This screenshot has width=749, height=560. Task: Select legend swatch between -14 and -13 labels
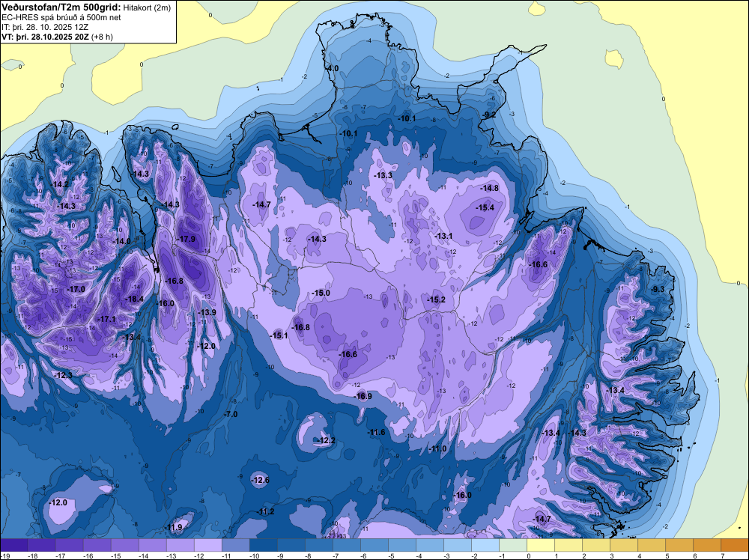152,545
